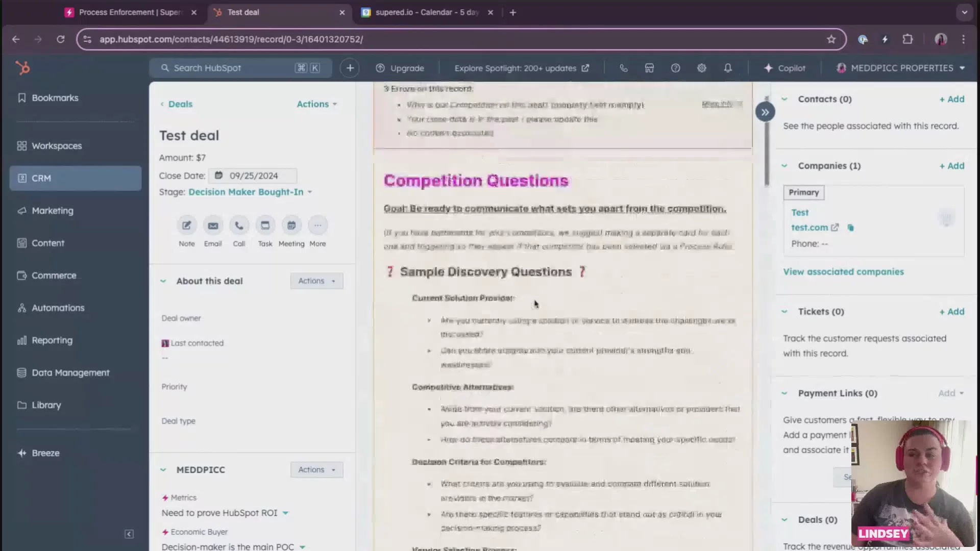
Task: Click the Reporting sidebar icon
Action: tap(22, 340)
